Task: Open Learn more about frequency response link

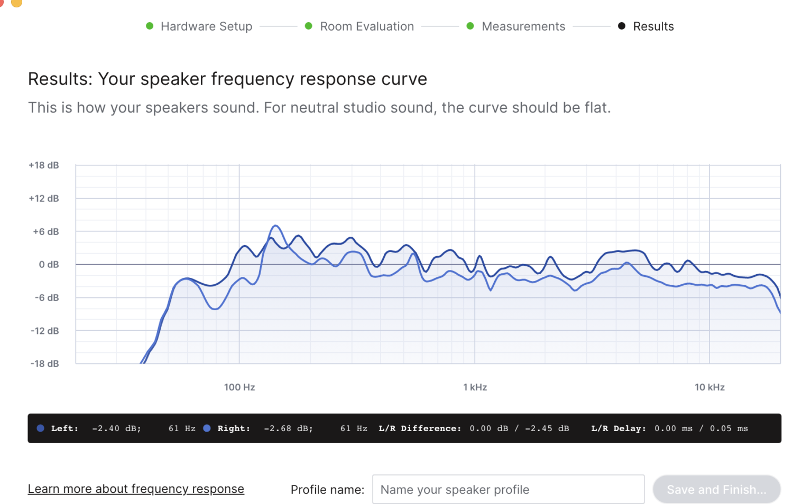Action: (x=136, y=489)
